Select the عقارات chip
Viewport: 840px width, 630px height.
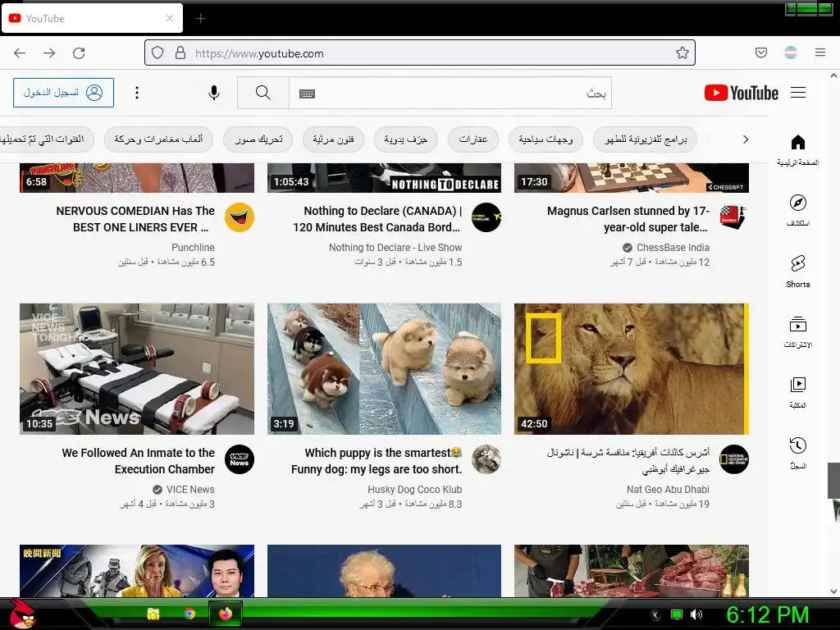[x=473, y=139]
